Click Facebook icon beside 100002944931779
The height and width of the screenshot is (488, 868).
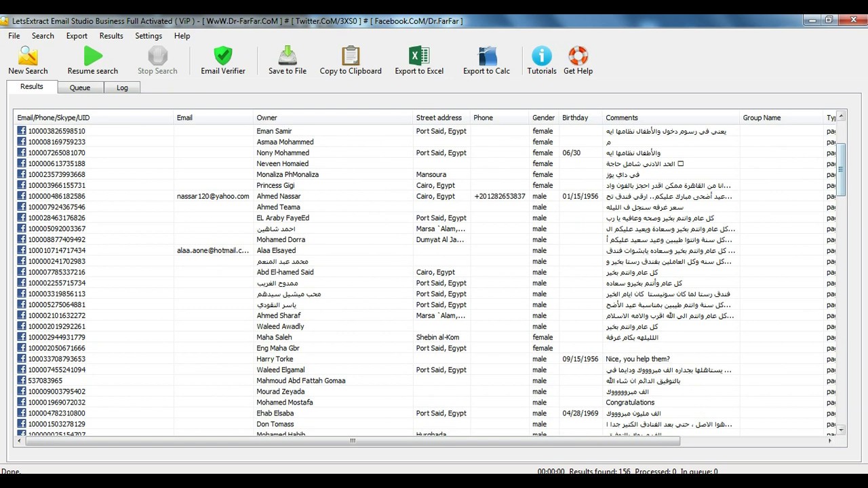point(22,337)
